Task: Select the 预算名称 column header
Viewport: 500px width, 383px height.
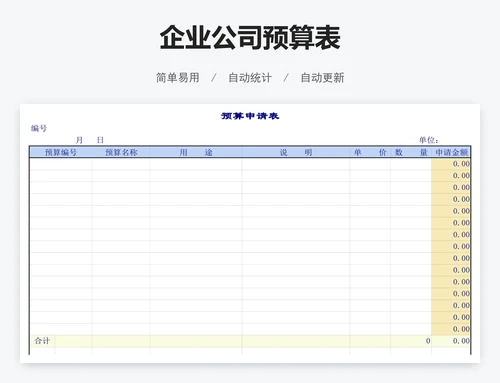Action: 121,152
